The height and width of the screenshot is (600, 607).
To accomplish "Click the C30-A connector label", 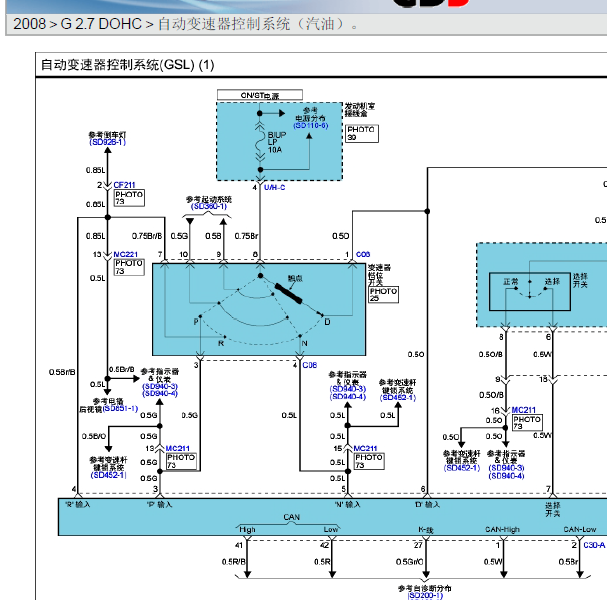I will [594, 545].
